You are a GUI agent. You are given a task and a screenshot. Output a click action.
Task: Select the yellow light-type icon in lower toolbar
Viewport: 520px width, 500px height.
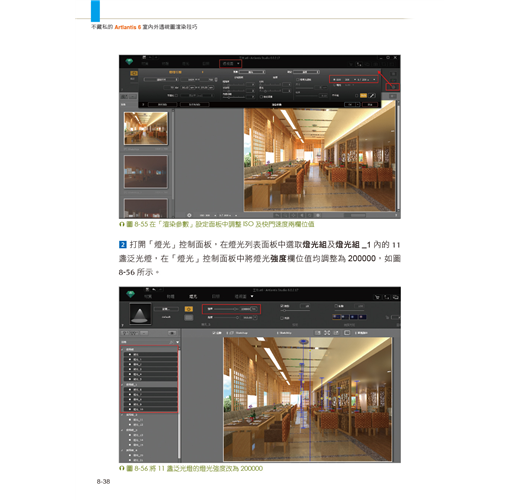pos(189,309)
